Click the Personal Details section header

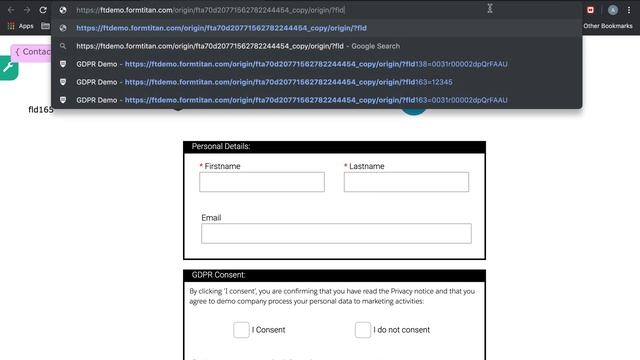334,147
